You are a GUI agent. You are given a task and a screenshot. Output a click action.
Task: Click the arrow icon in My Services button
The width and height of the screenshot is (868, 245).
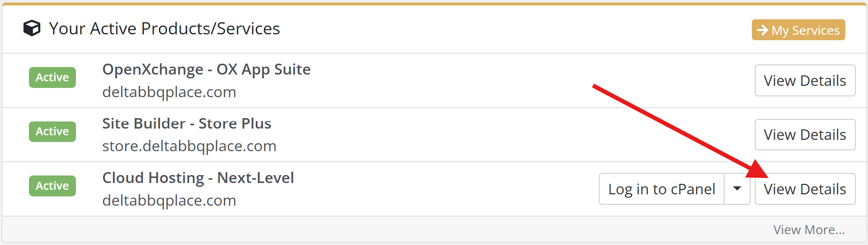pyautogui.click(x=762, y=30)
